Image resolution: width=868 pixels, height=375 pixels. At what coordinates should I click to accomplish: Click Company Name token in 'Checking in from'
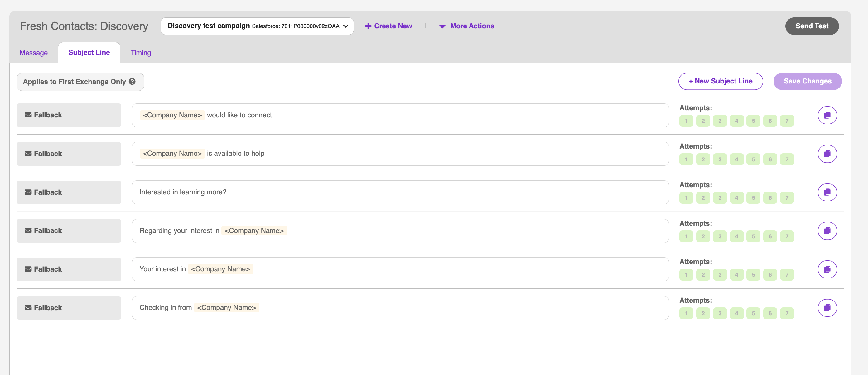[x=226, y=308]
